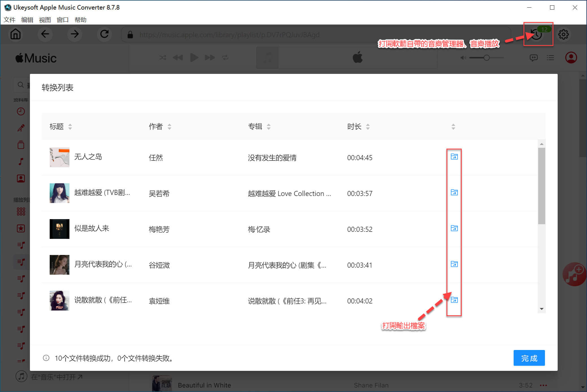The height and width of the screenshot is (392, 587).
Task: Open the 视图 menu
Action: pos(45,20)
